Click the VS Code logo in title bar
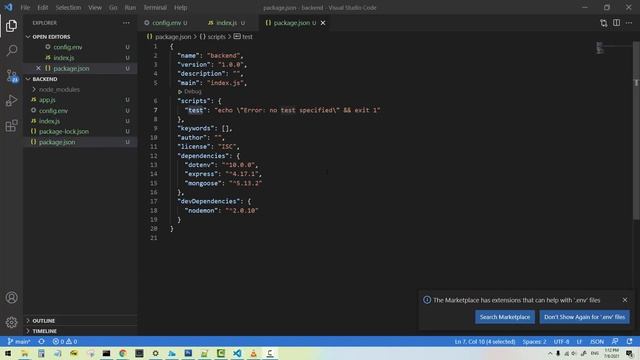Image resolution: width=640 pixels, height=360 pixels. pyautogui.click(x=8, y=7)
